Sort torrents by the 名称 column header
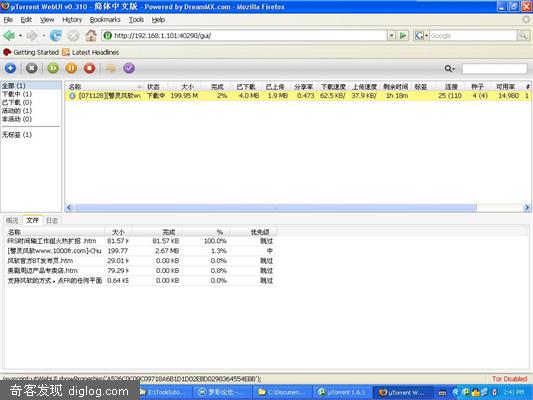This screenshot has width=533, height=400. [105, 87]
